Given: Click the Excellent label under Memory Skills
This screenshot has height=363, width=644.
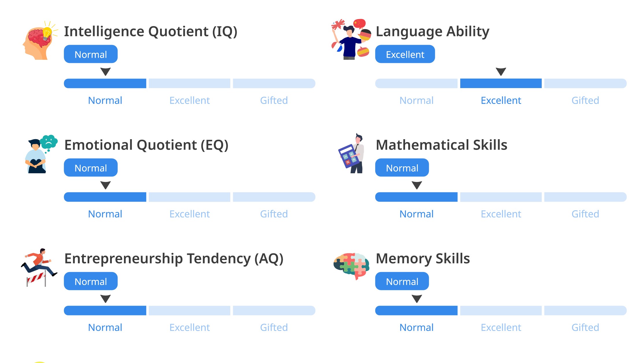Looking at the screenshot, I should [501, 327].
